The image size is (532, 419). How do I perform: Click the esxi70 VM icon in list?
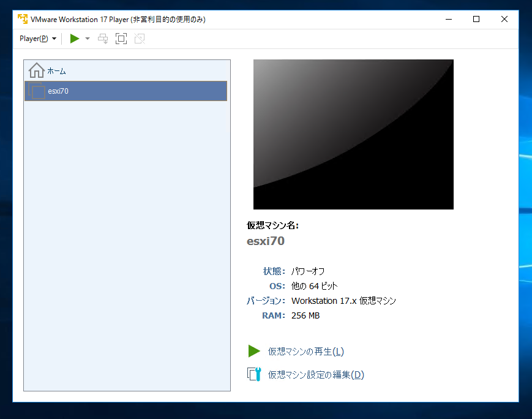37,91
